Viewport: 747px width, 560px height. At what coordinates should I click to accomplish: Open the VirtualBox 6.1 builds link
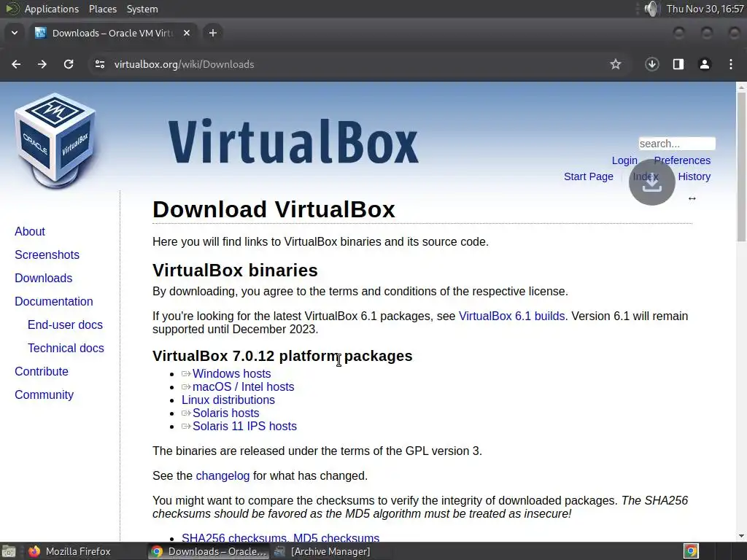tap(511, 316)
